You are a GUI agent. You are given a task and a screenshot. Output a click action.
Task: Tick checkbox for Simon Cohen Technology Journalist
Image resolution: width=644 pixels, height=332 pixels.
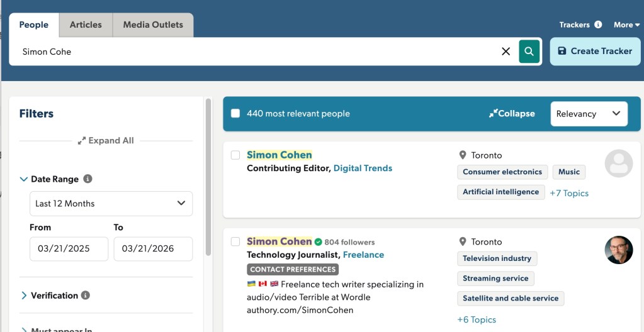coord(235,241)
